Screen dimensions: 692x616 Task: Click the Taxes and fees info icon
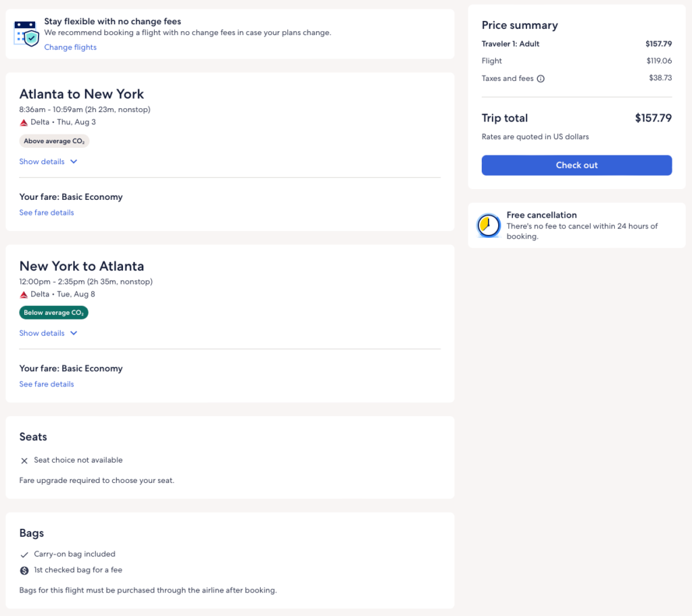click(x=541, y=79)
